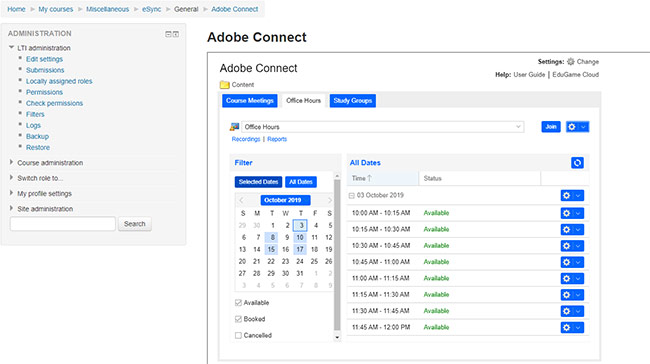Select October 17 in the calendar

[x=300, y=250]
